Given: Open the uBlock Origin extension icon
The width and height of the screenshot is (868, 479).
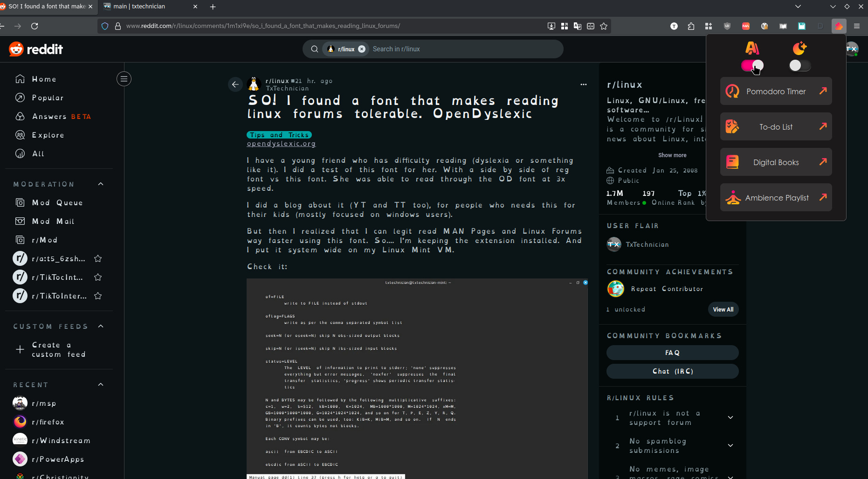Looking at the screenshot, I should tap(727, 26).
